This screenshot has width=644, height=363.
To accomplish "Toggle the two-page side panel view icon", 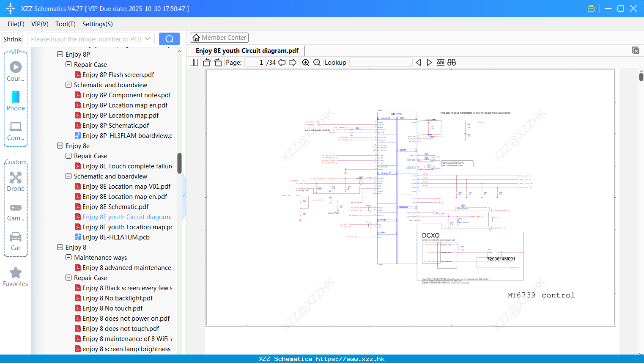I will (x=194, y=62).
